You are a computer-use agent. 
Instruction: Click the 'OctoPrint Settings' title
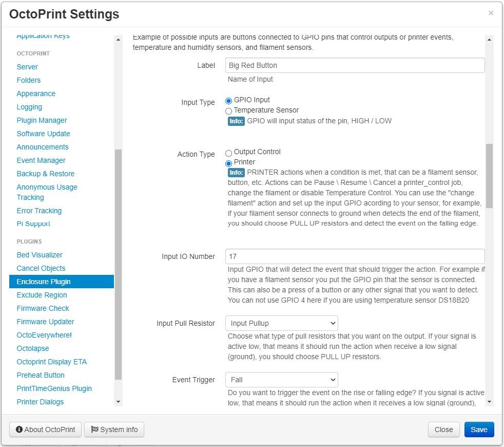pos(64,14)
